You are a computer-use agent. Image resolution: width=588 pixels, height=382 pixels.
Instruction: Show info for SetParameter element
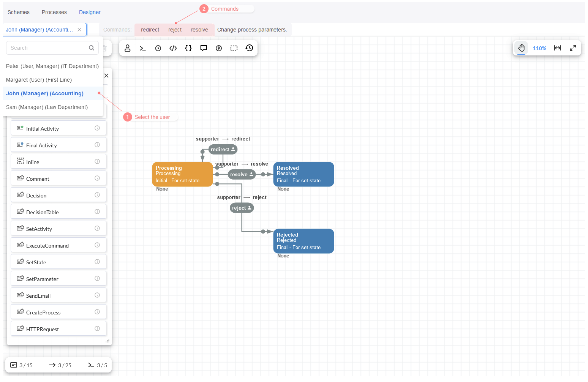click(x=97, y=278)
